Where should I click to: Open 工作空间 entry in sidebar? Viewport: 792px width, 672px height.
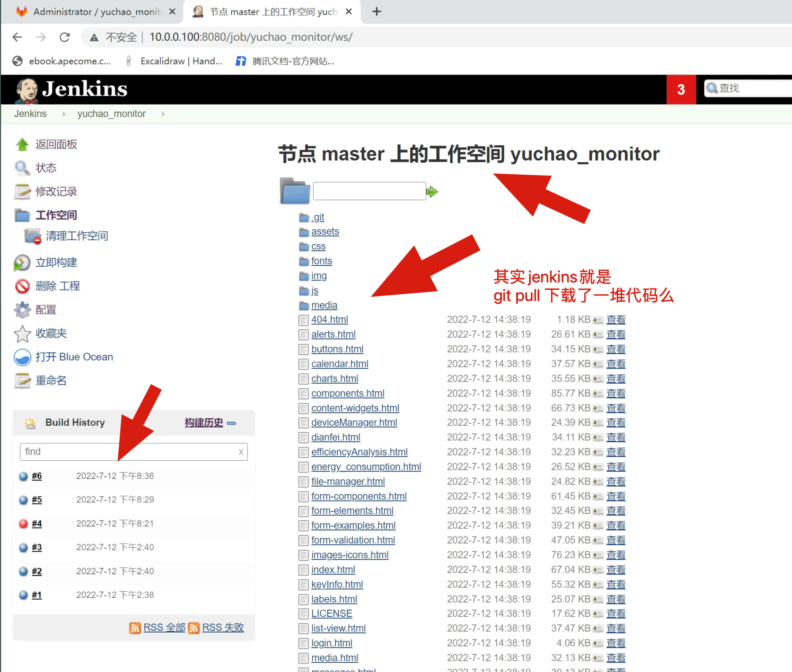56,215
